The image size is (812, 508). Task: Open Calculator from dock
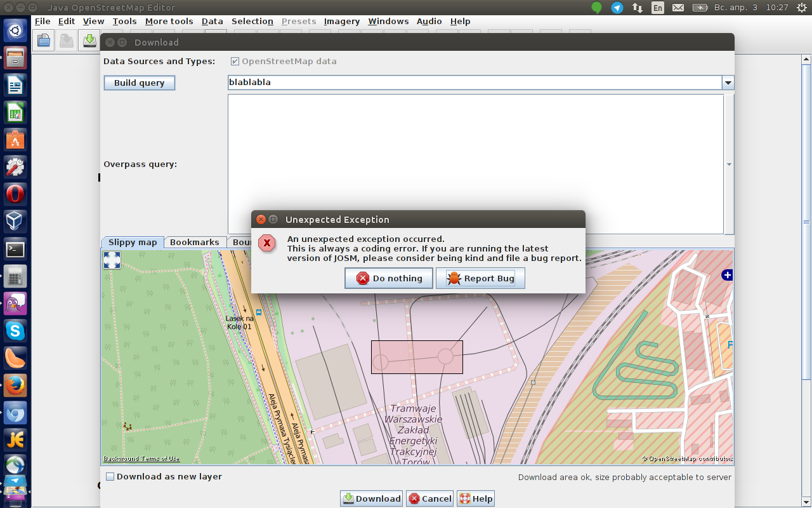coord(15,276)
